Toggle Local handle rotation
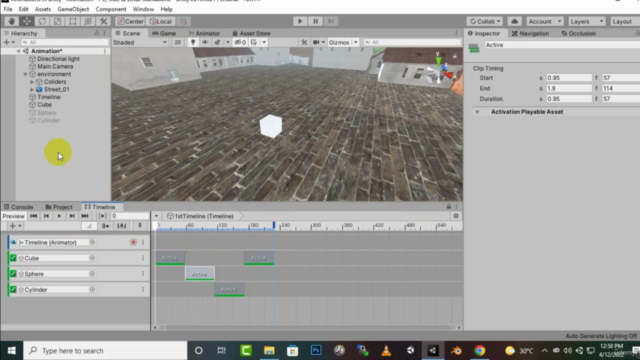640x360 pixels. pyautogui.click(x=161, y=21)
